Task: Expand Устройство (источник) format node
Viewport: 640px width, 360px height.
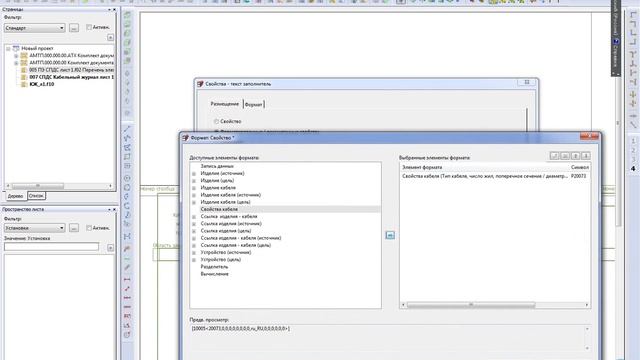Action: [194, 253]
